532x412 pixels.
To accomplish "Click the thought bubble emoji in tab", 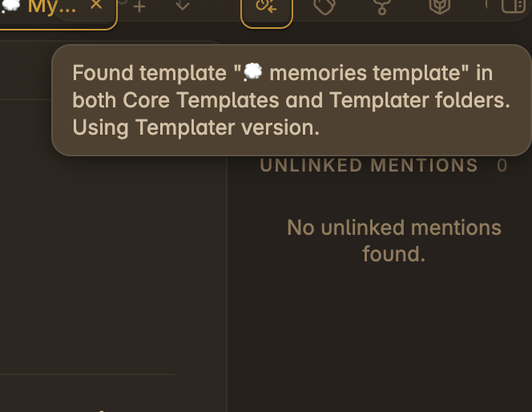I will 10,6.
